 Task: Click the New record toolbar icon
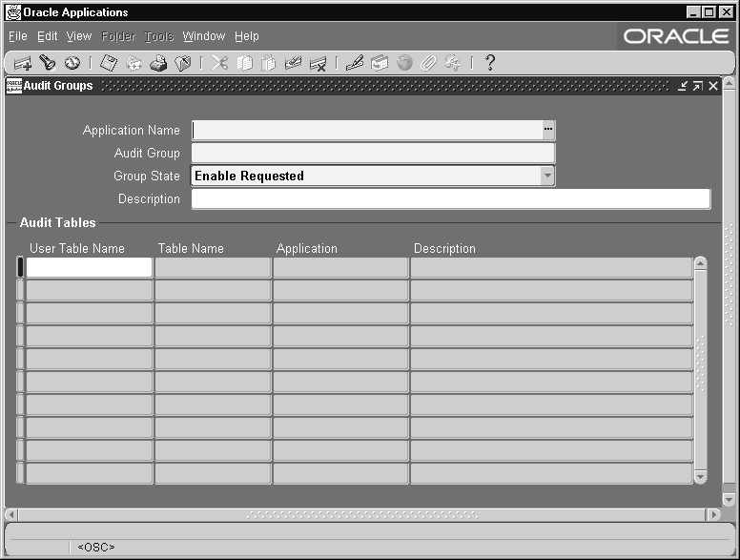pos(23,63)
